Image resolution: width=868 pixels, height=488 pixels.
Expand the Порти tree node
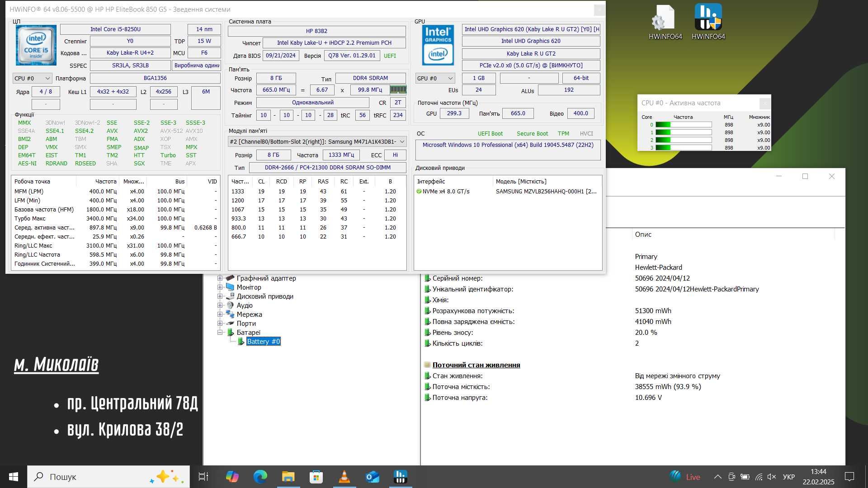[x=220, y=324]
